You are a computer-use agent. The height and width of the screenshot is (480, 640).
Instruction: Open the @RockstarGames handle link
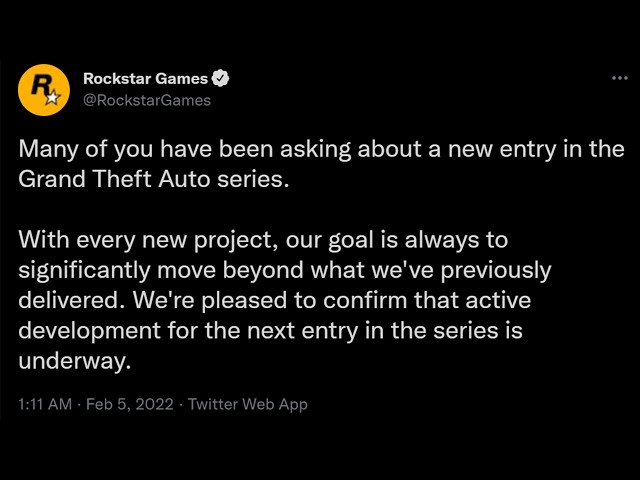(147, 100)
